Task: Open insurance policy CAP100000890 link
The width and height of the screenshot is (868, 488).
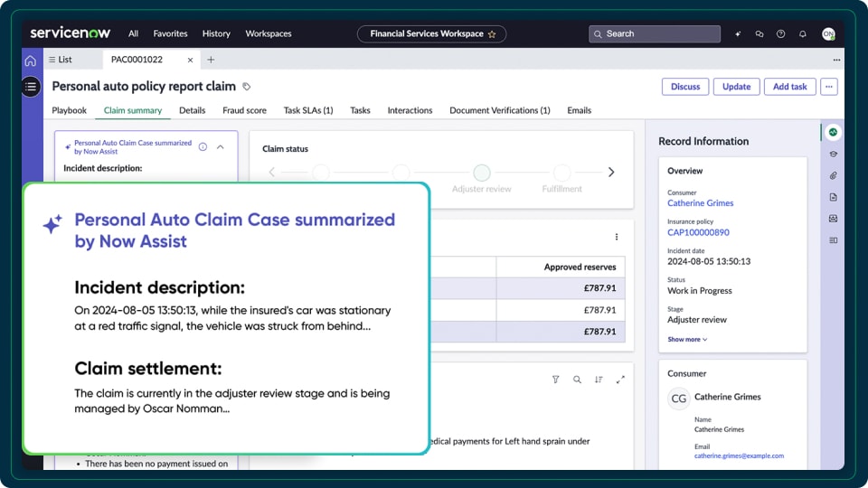Action: (698, 232)
